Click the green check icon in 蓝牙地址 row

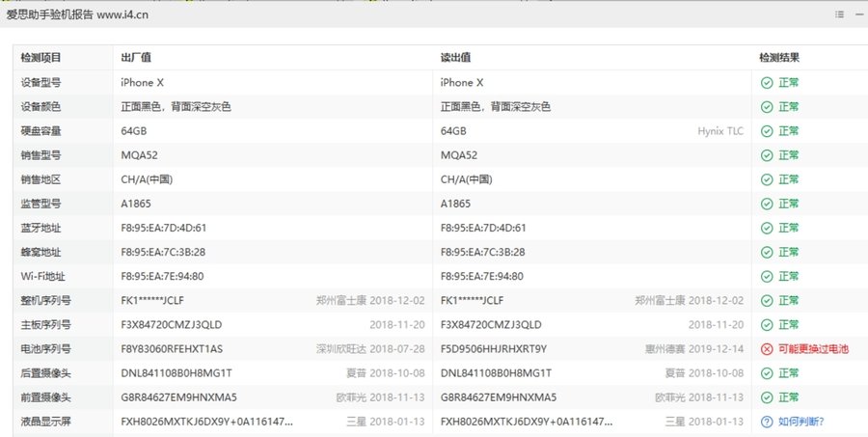click(x=767, y=229)
